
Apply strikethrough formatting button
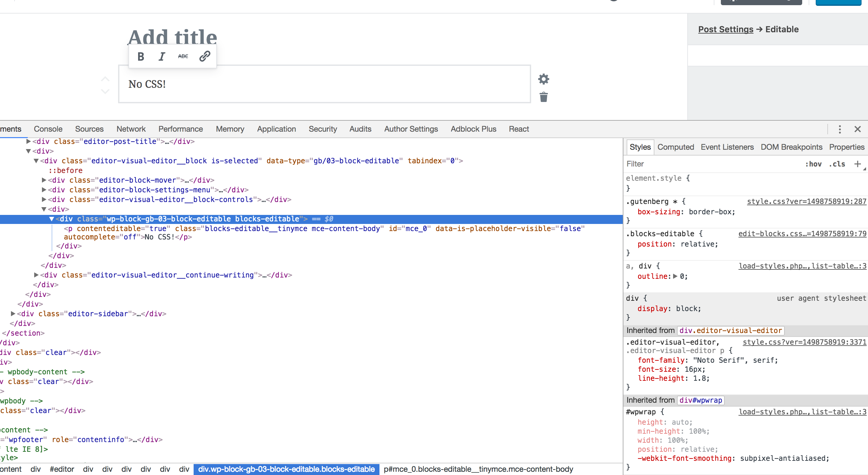tap(183, 56)
